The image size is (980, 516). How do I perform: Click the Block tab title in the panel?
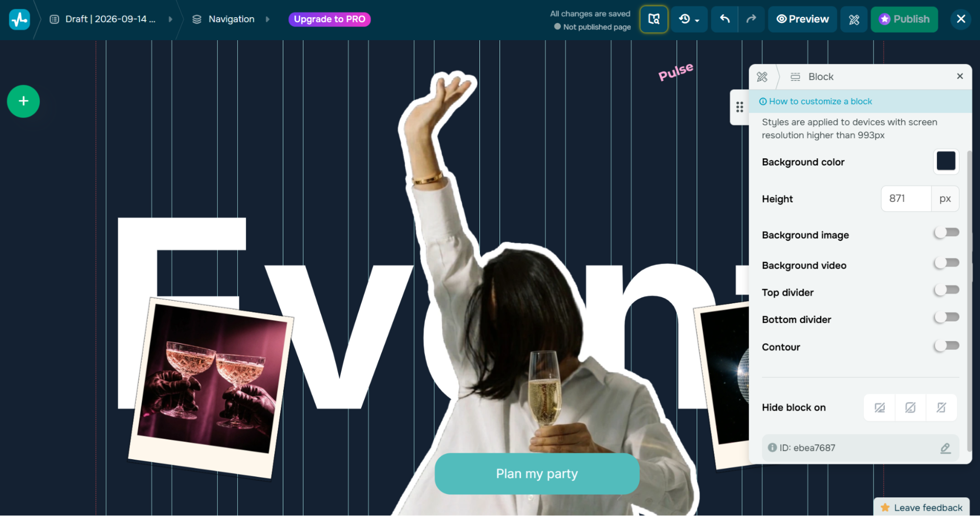821,77
